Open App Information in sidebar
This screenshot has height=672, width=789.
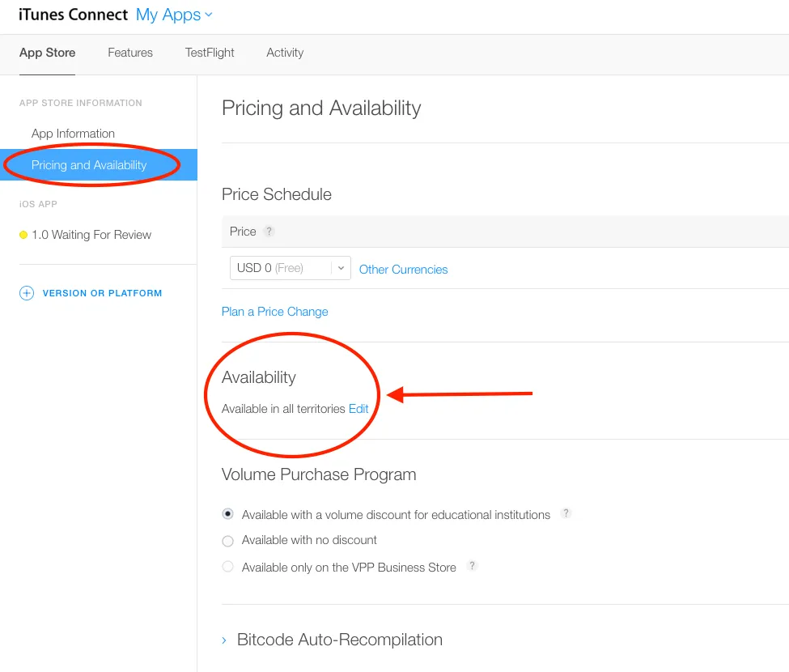click(73, 134)
